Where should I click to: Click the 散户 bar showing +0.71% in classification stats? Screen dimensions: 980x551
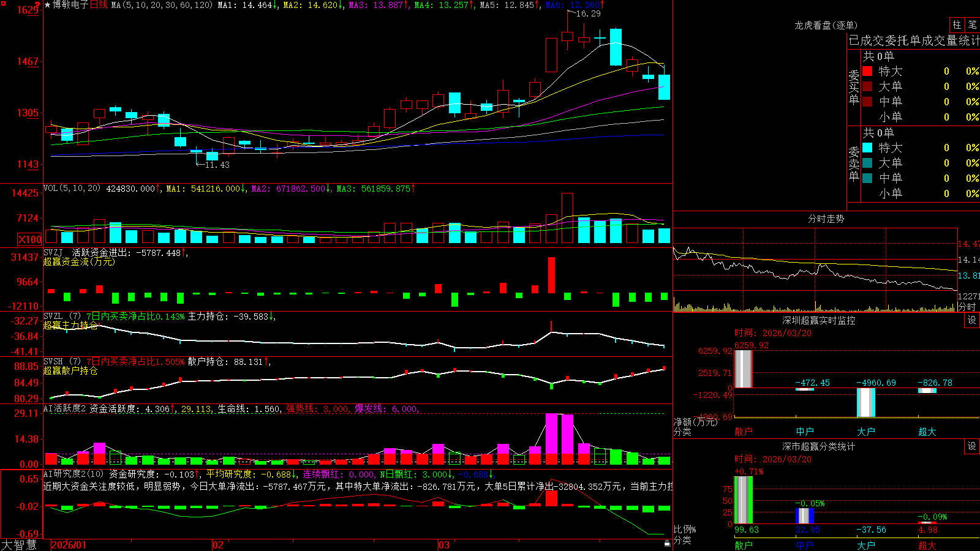point(743,500)
